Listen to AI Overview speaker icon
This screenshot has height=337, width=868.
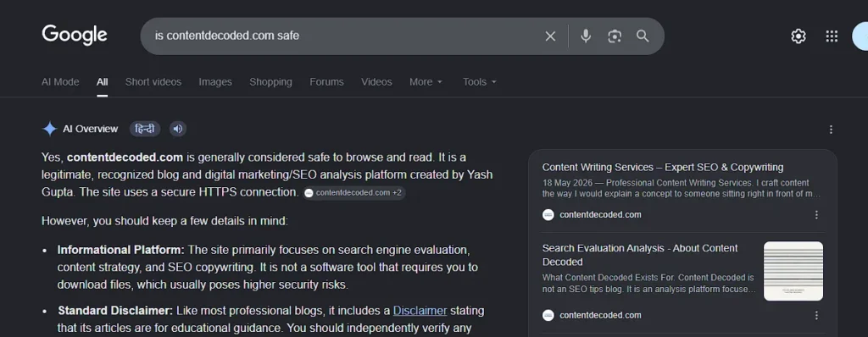point(178,129)
